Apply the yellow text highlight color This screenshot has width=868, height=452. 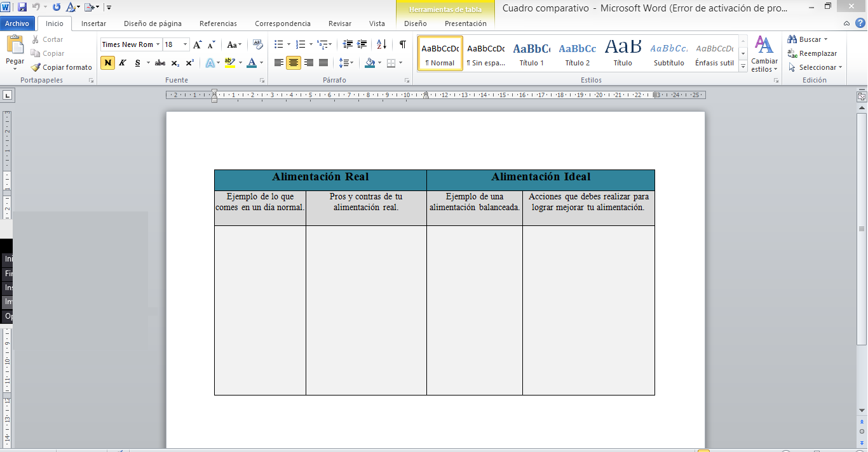[x=229, y=63]
